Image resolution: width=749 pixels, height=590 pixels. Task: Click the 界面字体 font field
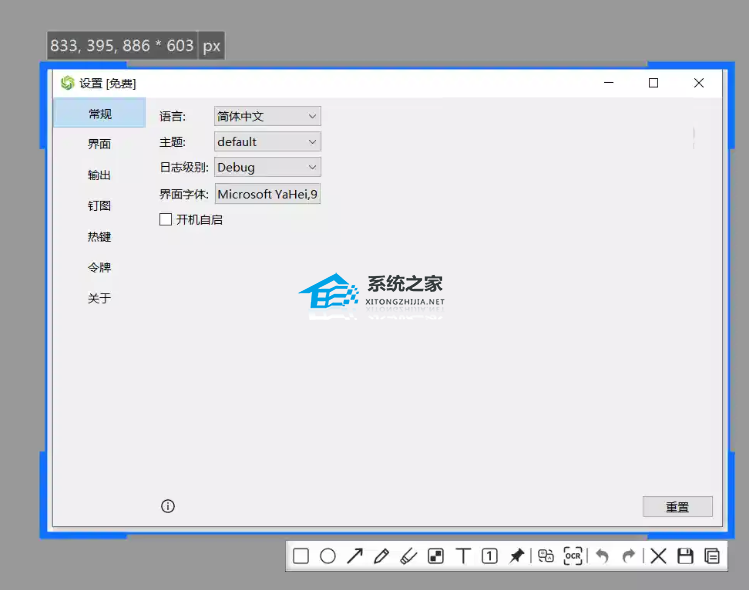(x=267, y=194)
